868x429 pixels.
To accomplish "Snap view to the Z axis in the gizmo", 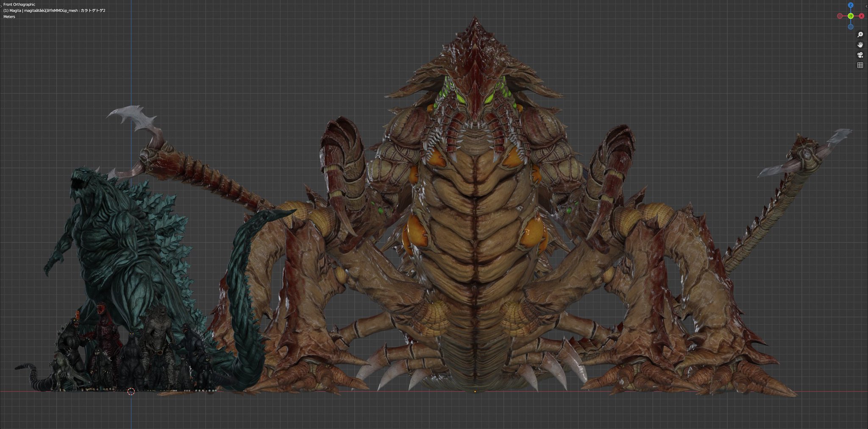I will click(x=850, y=5).
